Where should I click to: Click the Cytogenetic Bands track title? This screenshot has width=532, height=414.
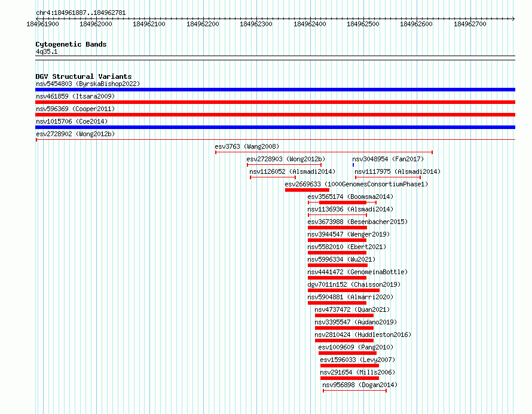tap(71, 44)
